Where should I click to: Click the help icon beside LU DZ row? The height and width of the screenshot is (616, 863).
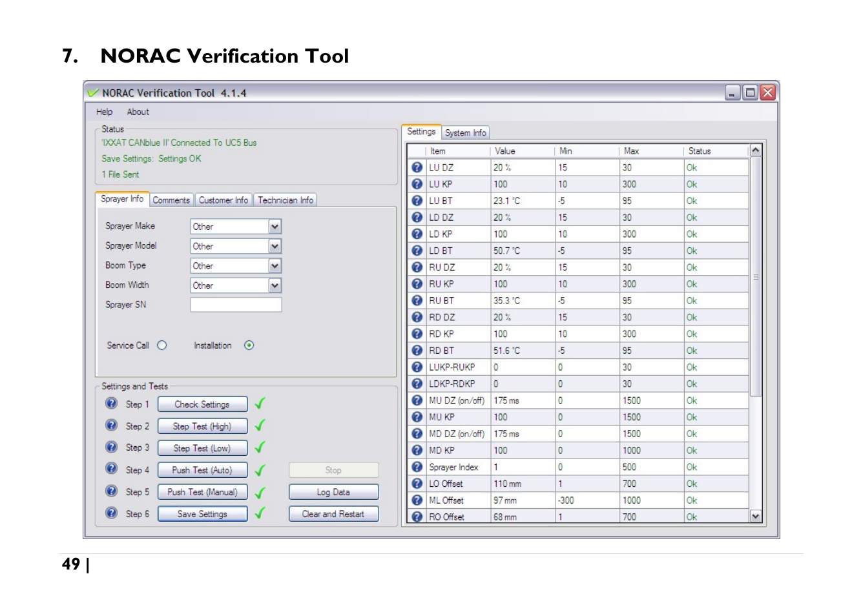click(417, 167)
